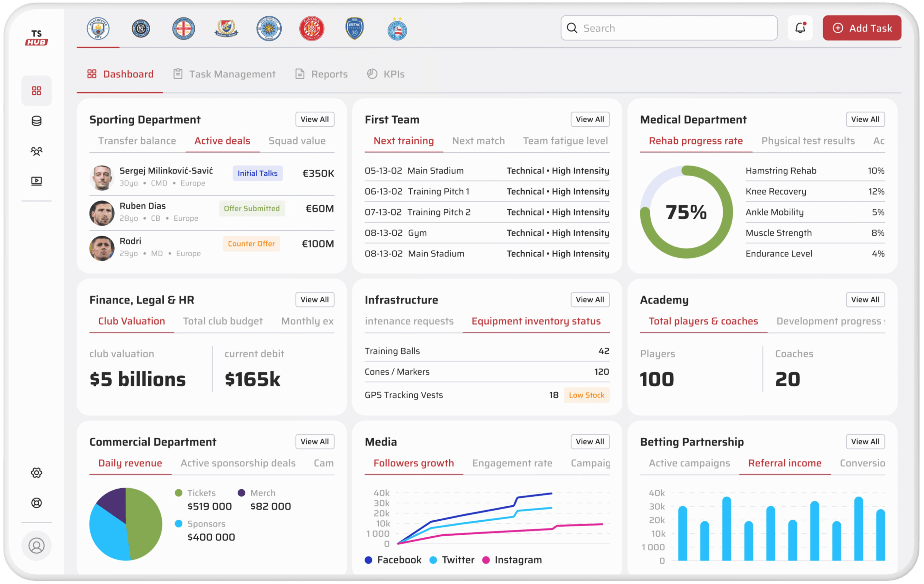Open Ruben Dias player photo
This screenshot has height=584, width=924.
(102, 213)
